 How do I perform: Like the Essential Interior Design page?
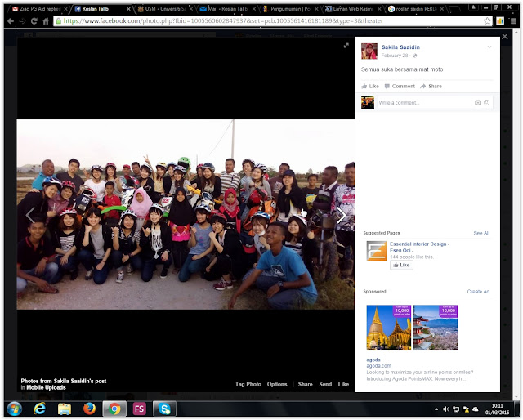click(x=401, y=265)
